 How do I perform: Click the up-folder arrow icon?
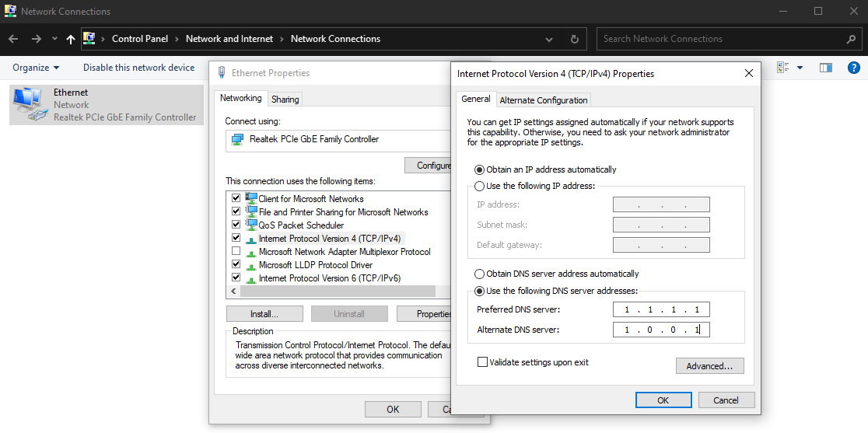coord(71,39)
